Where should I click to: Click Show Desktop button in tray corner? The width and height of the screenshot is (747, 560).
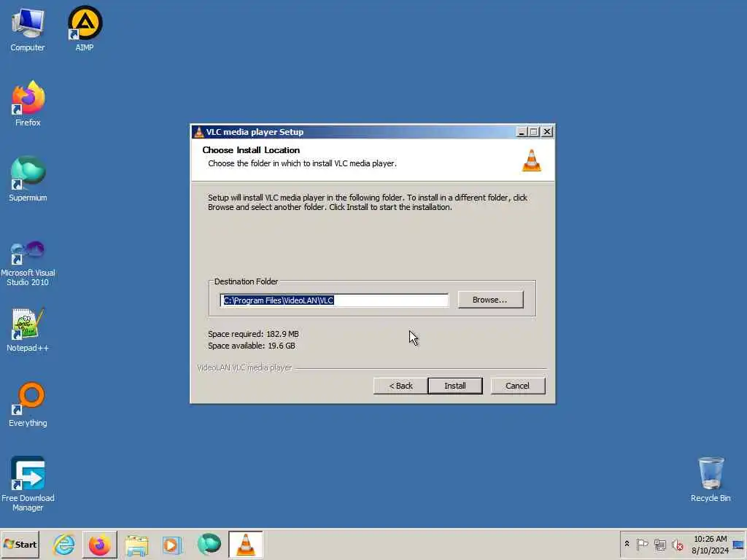738,544
